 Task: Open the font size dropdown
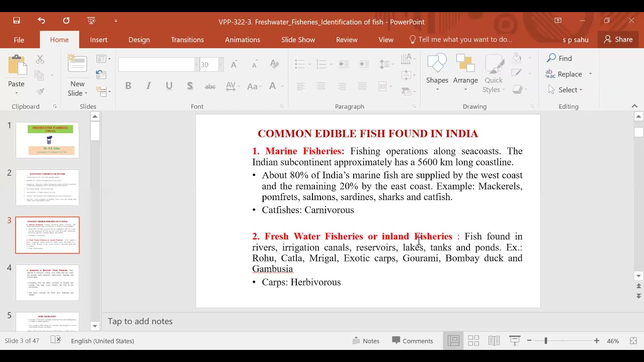(220, 64)
